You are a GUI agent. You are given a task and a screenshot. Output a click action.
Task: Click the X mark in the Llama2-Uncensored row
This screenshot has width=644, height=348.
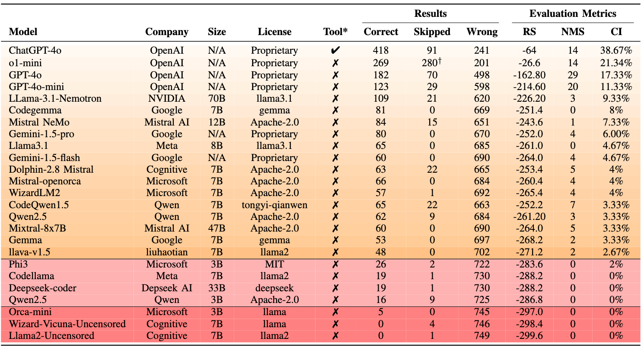click(x=335, y=336)
